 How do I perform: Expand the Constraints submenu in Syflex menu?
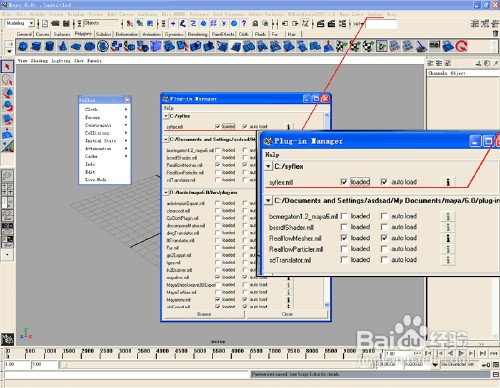104,125
